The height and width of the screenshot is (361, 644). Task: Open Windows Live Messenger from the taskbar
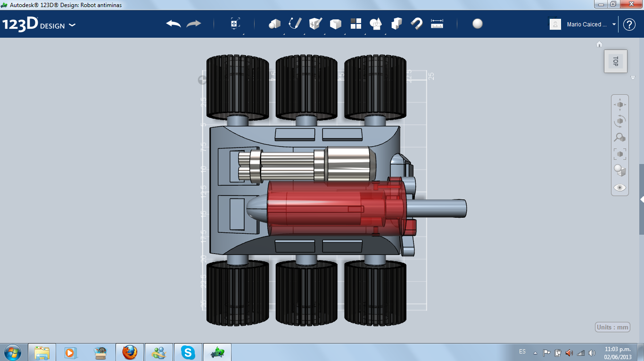click(x=159, y=352)
